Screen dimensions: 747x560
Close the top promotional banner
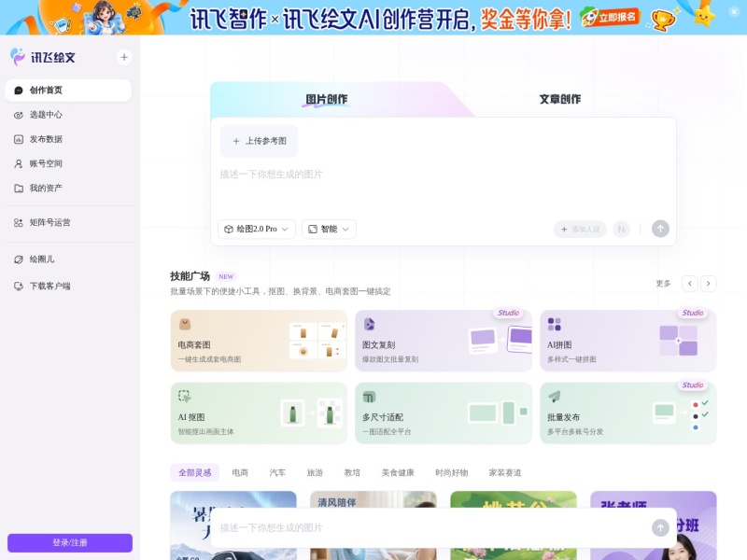(734, 11)
